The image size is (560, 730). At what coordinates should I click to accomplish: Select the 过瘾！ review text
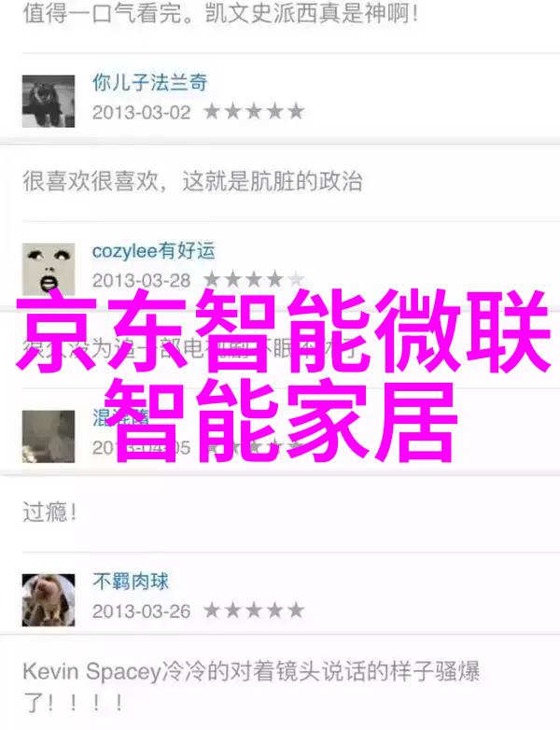[x=49, y=512]
